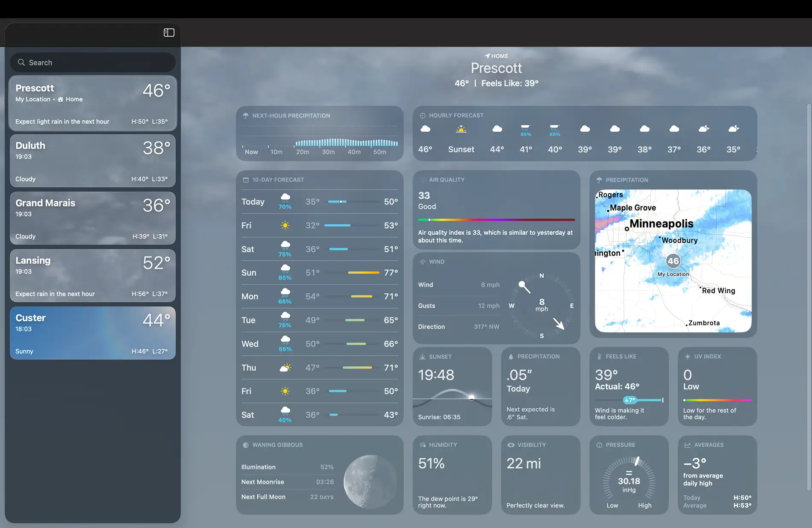Select the Prescott location card

(x=93, y=103)
